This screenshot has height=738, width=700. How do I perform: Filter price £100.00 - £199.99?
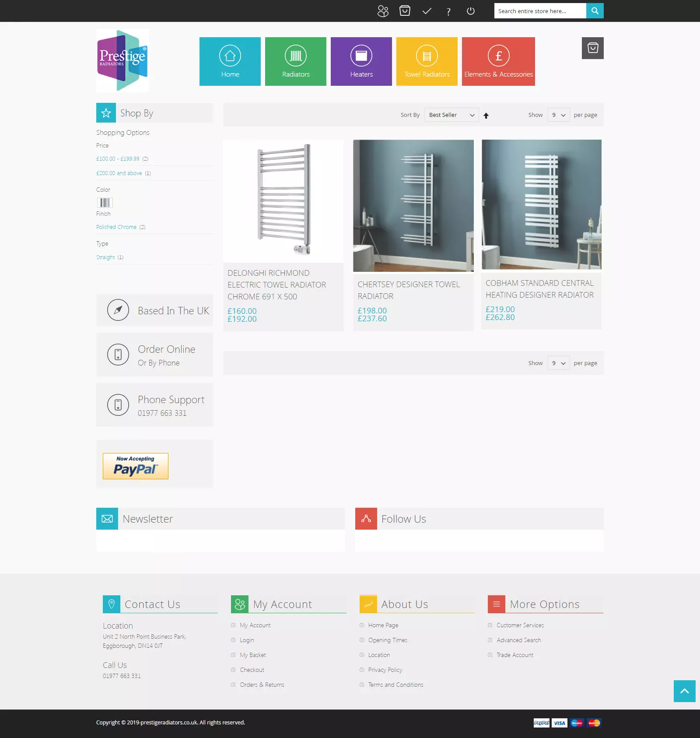[118, 159]
